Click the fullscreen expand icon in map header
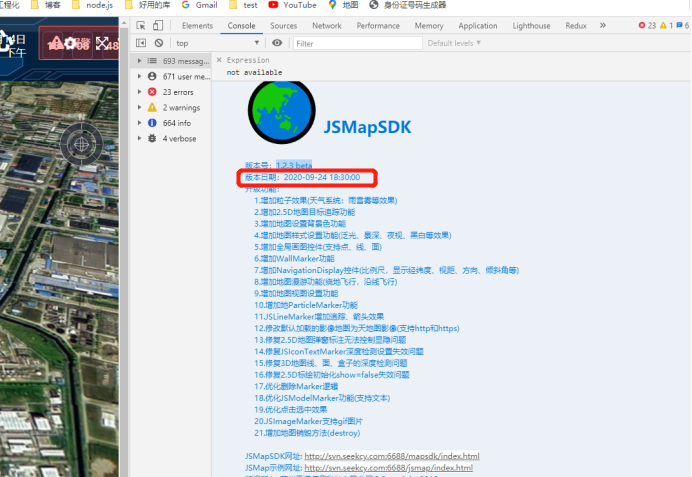 tap(102, 43)
